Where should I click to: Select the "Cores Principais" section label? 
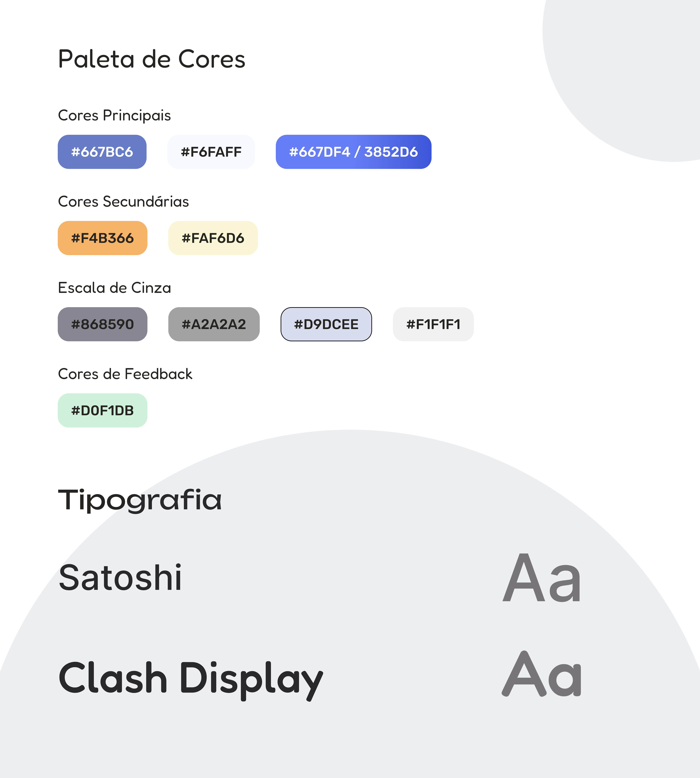pos(114,115)
